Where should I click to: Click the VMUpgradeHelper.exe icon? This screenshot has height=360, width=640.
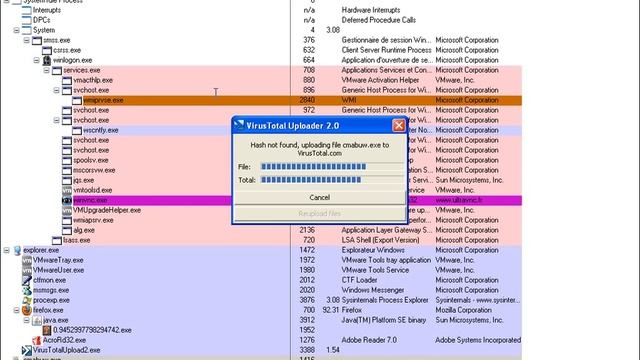(67, 210)
